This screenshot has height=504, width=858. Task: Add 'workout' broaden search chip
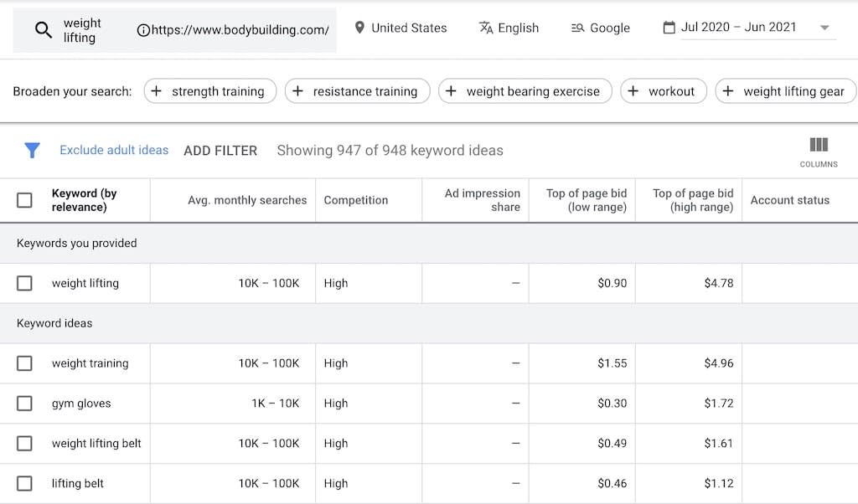click(x=664, y=91)
